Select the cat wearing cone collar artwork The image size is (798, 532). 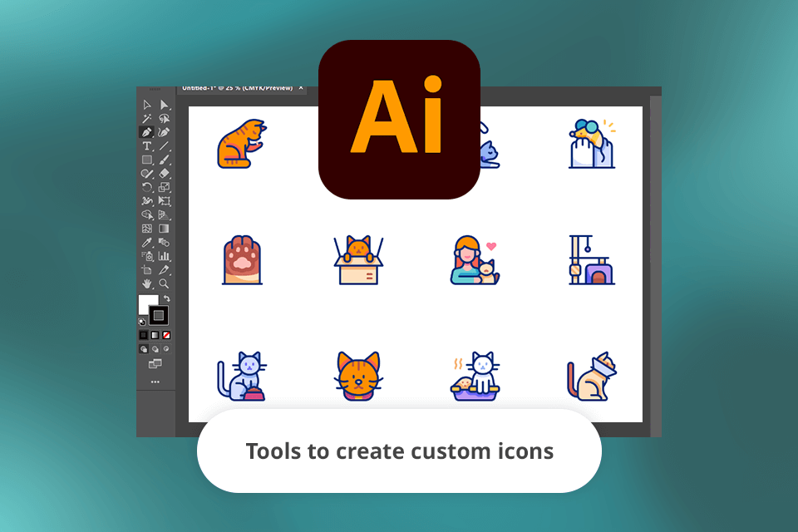(x=592, y=376)
